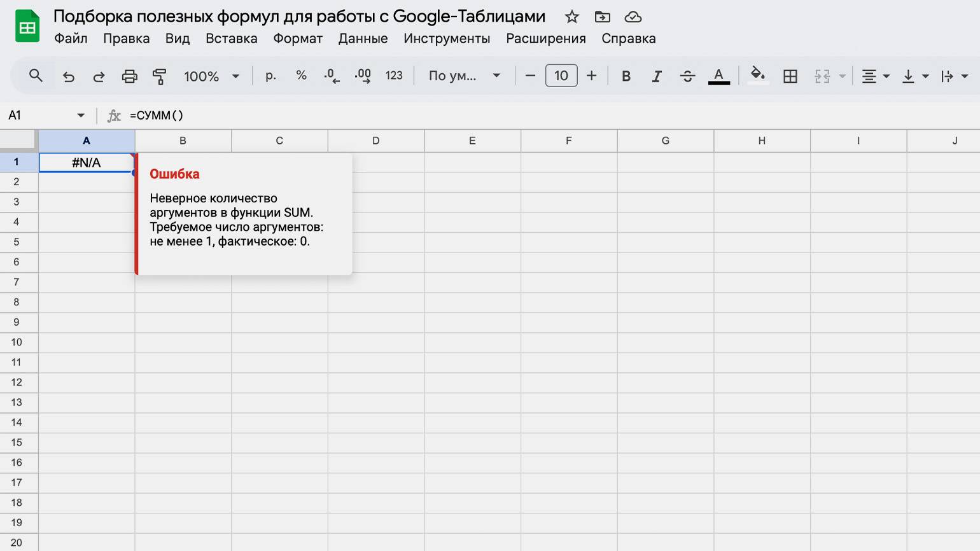The height and width of the screenshot is (551, 980).
Task: Star this spreadsheet document
Action: [x=572, y=17]
